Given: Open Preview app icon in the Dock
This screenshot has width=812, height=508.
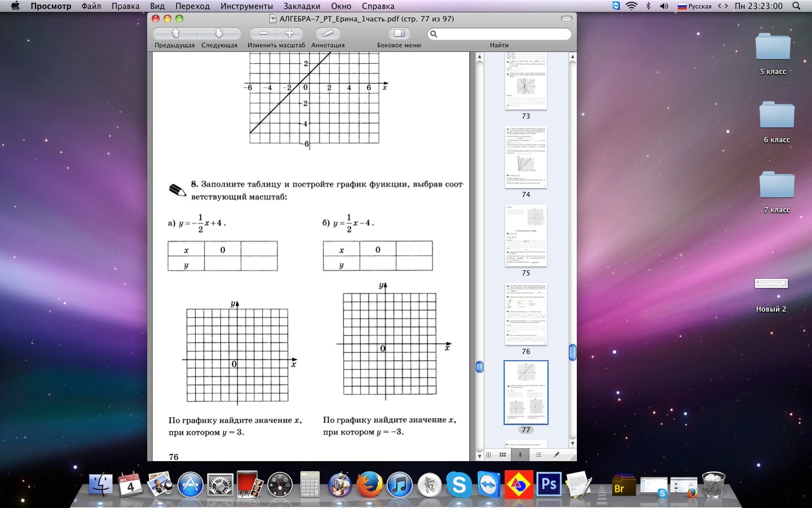Looking at the screenshot, I should (160, 484).
